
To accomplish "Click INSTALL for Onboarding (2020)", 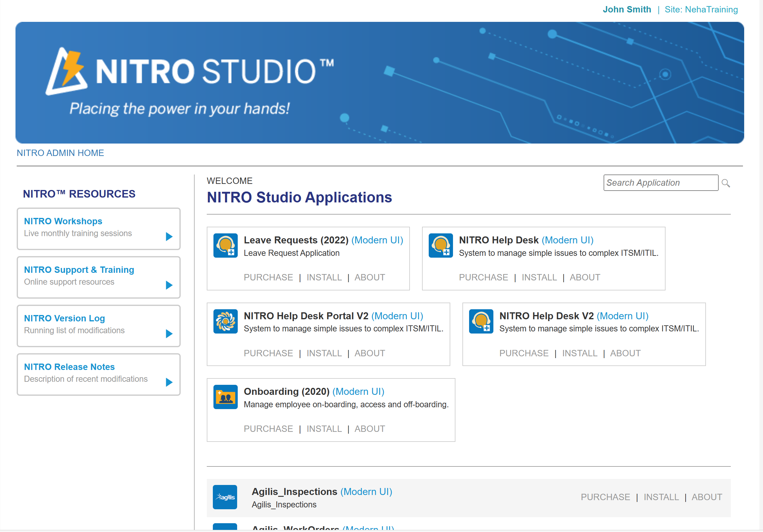I will click(x=324, y=429).
